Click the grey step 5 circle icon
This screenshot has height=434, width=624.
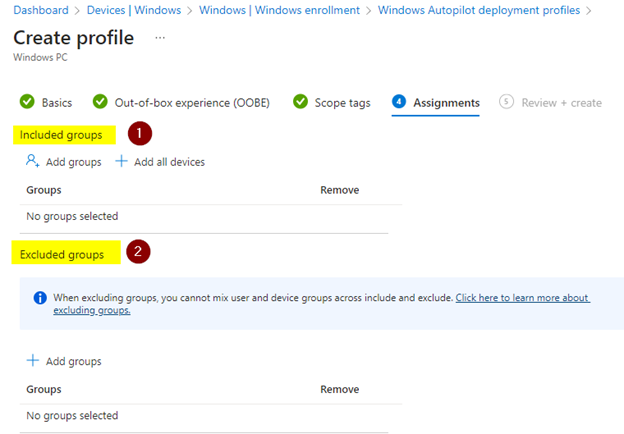505,102
